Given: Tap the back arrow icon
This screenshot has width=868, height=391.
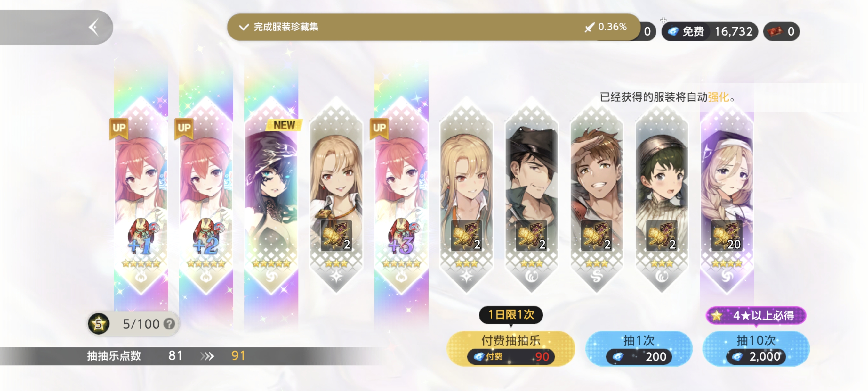Looking at the screenshot, I should point(94,28).
